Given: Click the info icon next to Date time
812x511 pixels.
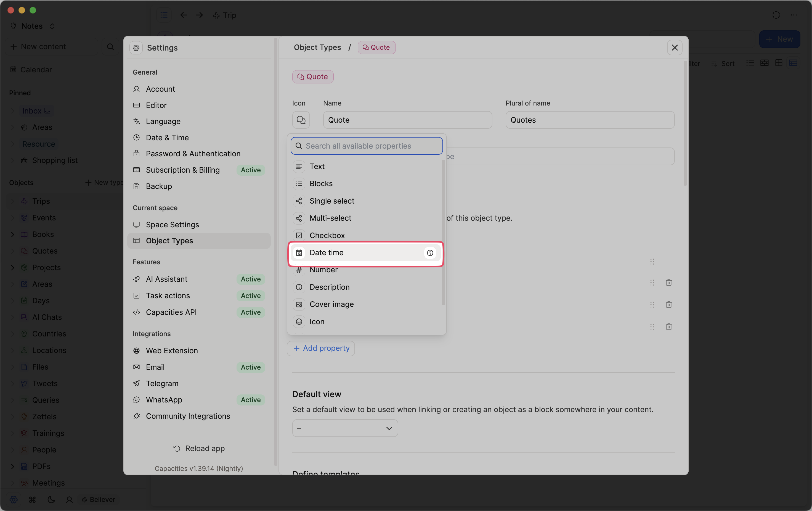Looking at the screenshot, I should [x=430, y=252].
